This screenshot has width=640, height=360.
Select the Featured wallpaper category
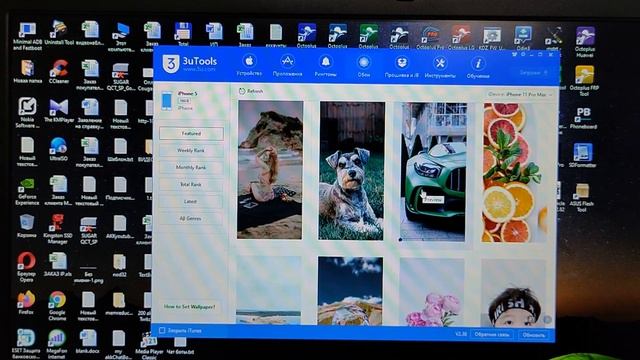191,133
